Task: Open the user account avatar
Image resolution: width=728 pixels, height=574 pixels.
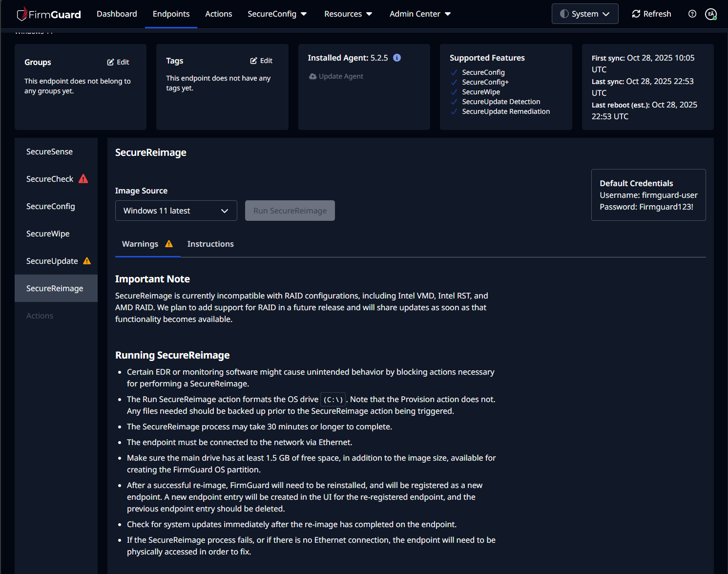Action: click(x=711, y=14)
